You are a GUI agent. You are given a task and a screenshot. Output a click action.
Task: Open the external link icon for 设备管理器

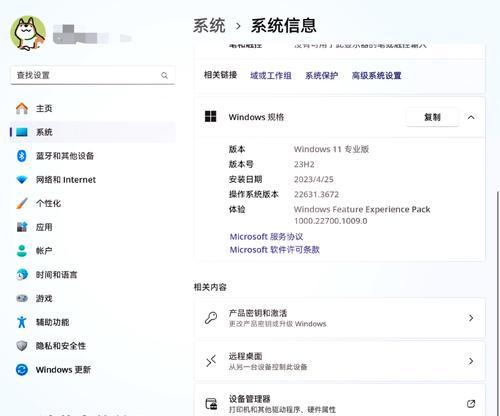point(471,404)
